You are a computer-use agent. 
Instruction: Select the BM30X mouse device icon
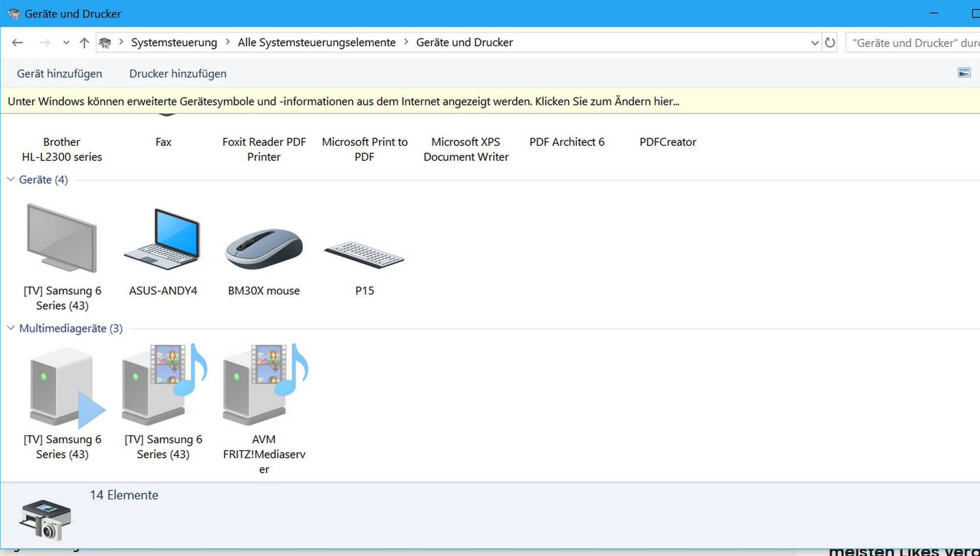(264, 248)
